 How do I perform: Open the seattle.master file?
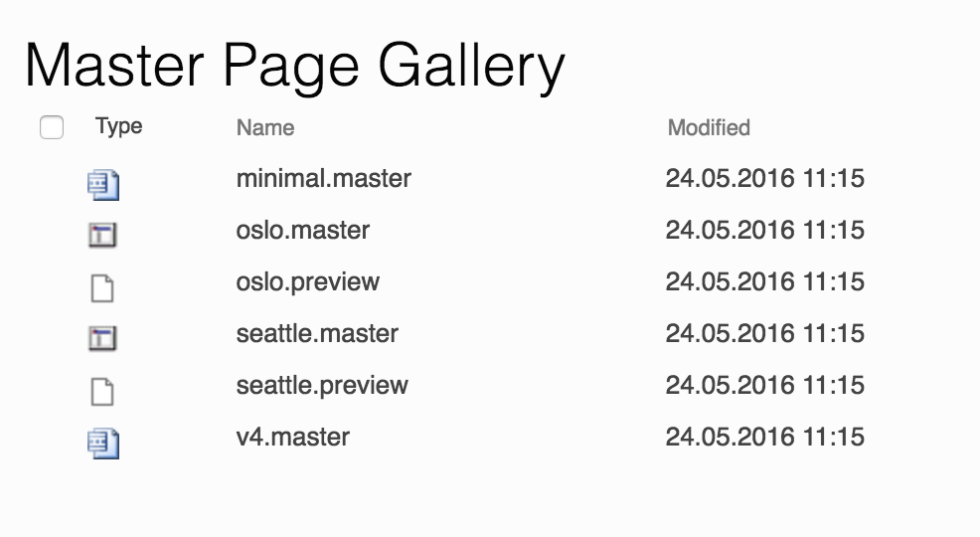tap(317, 334)
